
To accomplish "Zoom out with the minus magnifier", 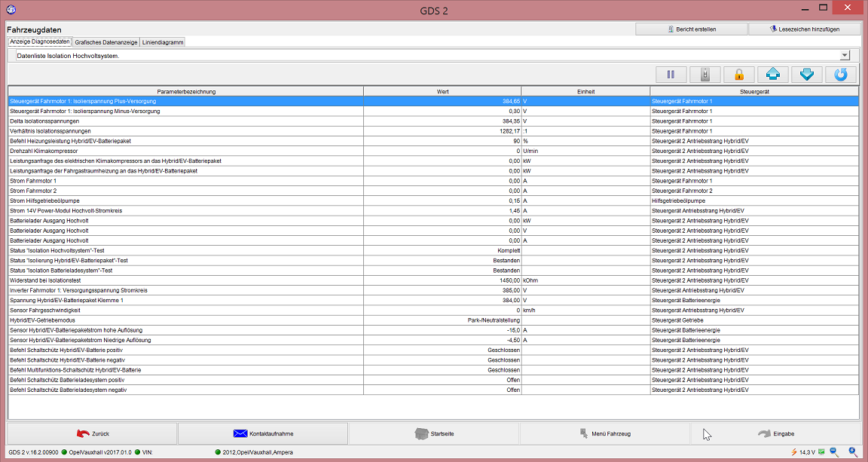I will tap(834, 452).
